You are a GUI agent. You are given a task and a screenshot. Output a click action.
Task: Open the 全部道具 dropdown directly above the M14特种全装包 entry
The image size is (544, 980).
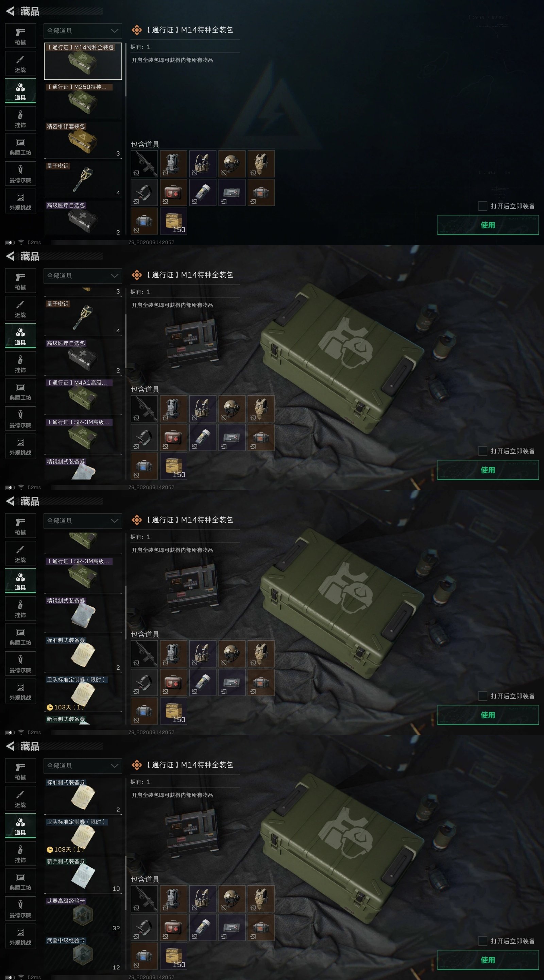[x=83, y=31]
